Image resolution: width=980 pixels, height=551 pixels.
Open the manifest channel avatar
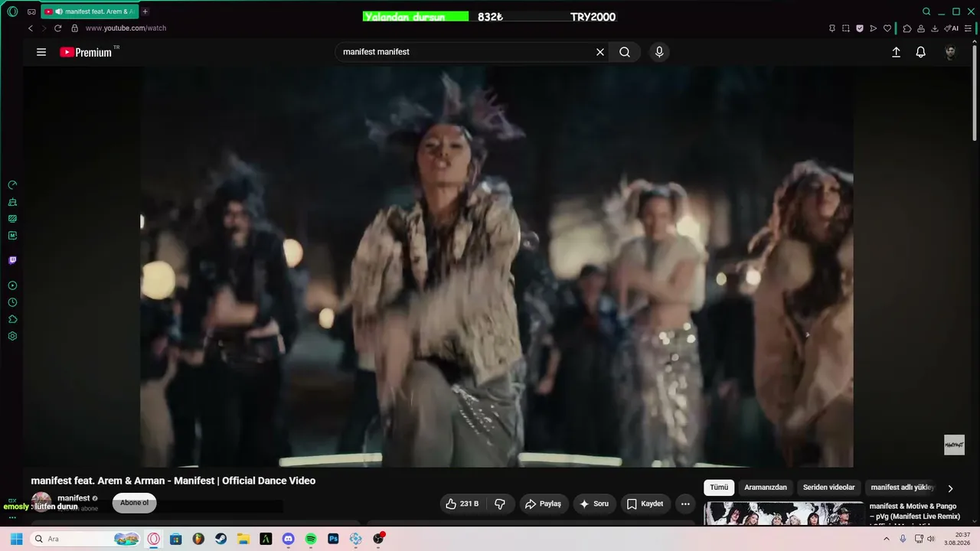click(41, 502)
